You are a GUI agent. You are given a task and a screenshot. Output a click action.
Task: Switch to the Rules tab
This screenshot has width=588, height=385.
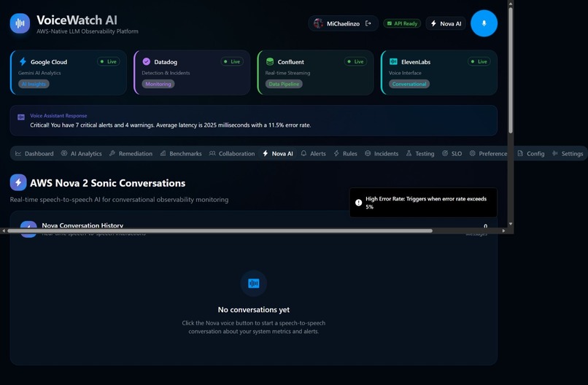click(345, 154)
